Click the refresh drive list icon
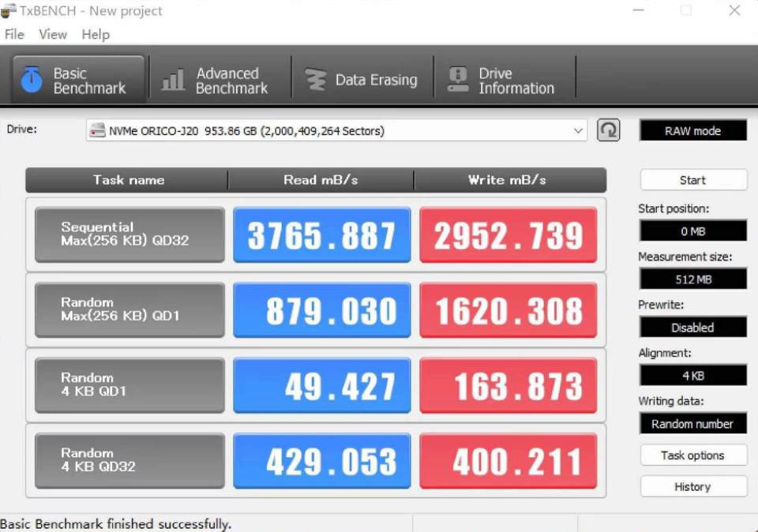758x532 pixels. coord(608,130)
